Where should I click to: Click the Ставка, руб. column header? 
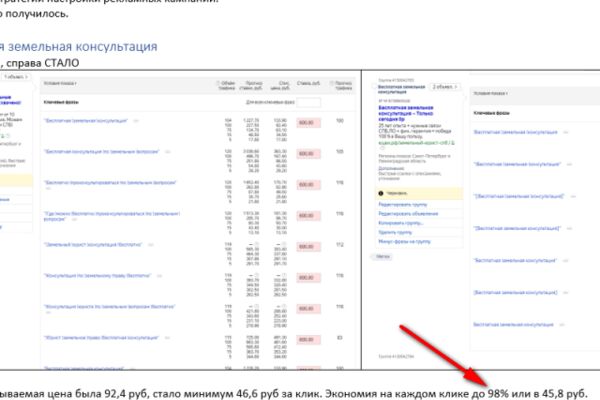point(308,83)
